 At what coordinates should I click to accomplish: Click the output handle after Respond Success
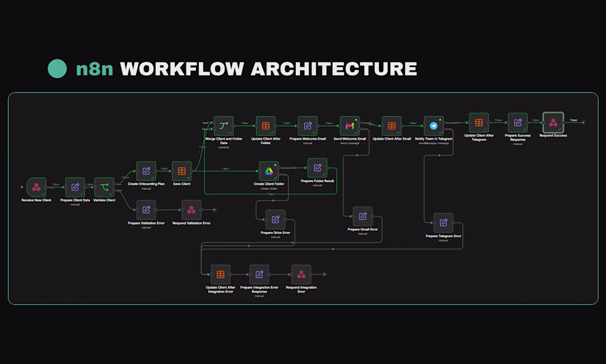pyautogui.click(x=583, y=122)
